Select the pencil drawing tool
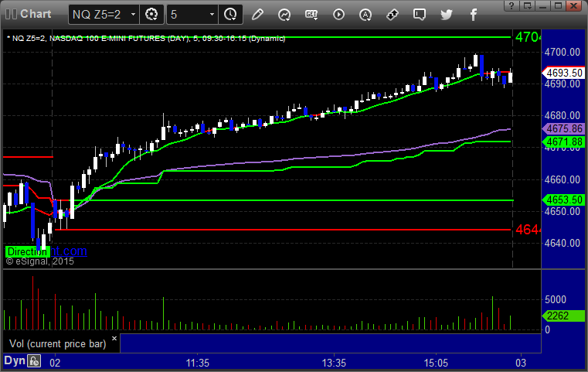The image size is (588, 372). (257, 15)
